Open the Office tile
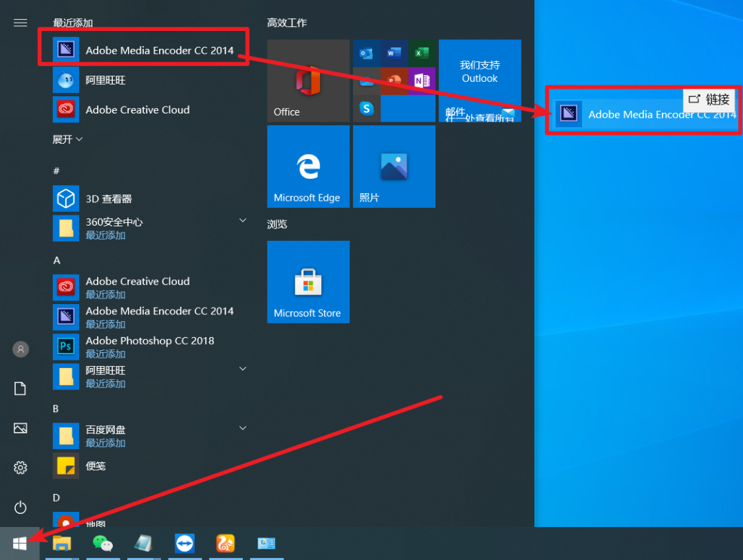Image resolution: width=743 pixels, height=560 pixels. point(308,80)
